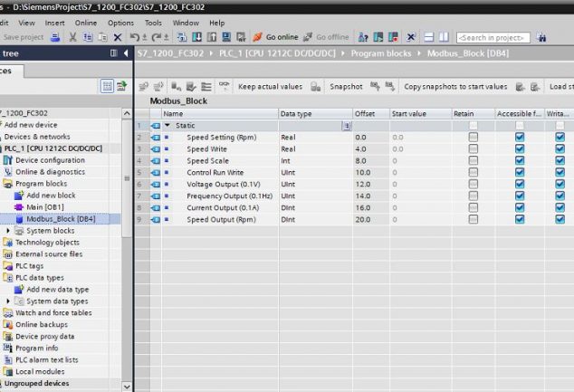The width and height of the screenshot is (574, 392).
Task: Click the Cross-references X icon
Action: [411, 37]
